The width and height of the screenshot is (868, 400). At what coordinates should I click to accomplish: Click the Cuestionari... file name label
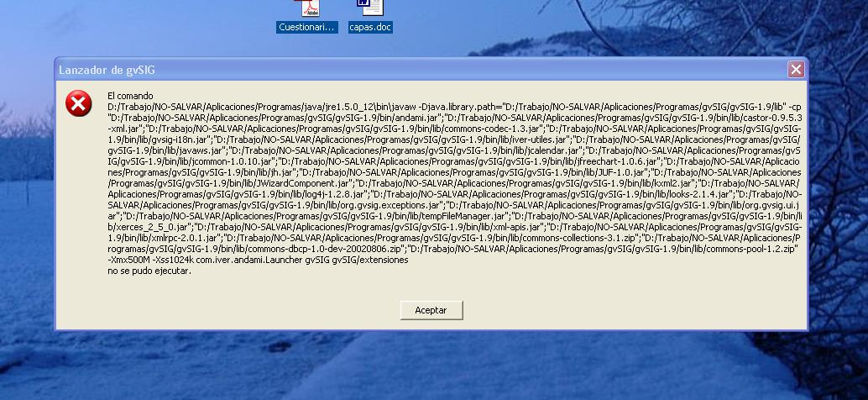point(307,27)
